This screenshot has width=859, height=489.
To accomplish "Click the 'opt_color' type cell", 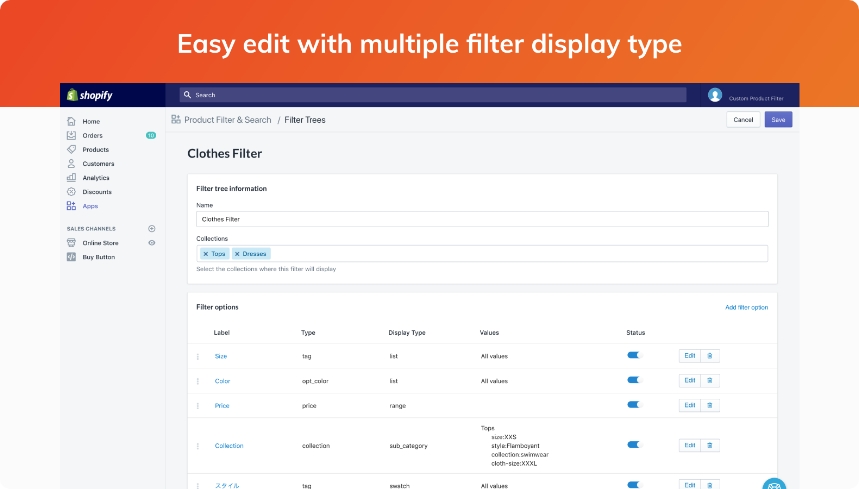I will (x=315, y=381).
